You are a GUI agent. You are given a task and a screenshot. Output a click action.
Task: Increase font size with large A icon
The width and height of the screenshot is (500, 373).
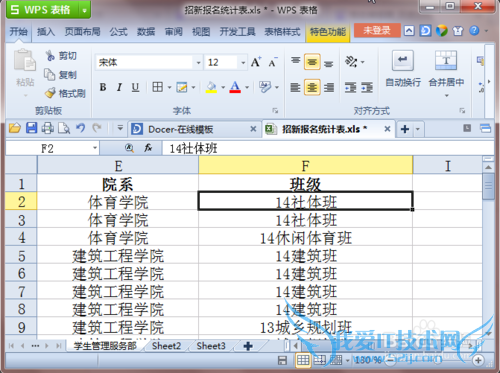pos(256,62)
